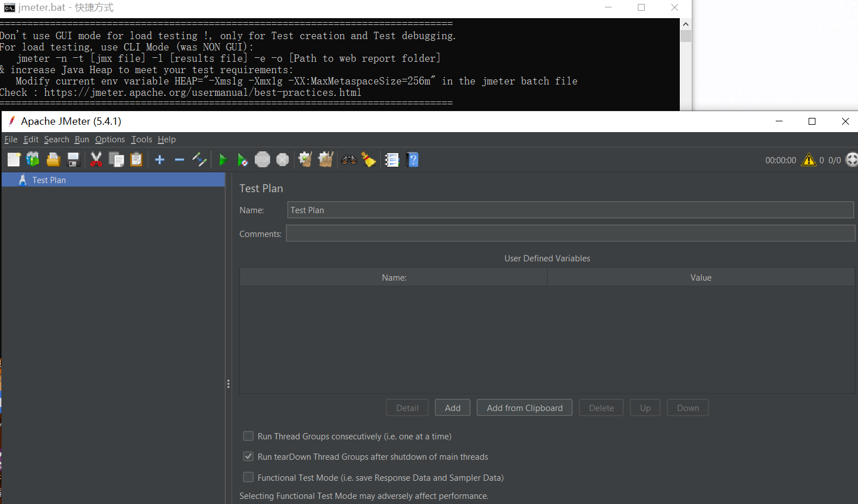The image size is (858, 504).
Task: Click the Delete button
Action: tap(602, 408)
